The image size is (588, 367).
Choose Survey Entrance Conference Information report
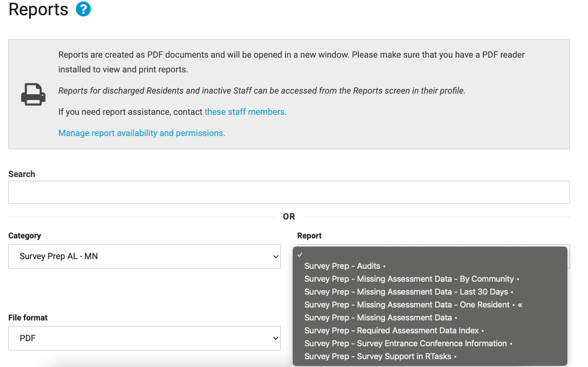[405, 343]
